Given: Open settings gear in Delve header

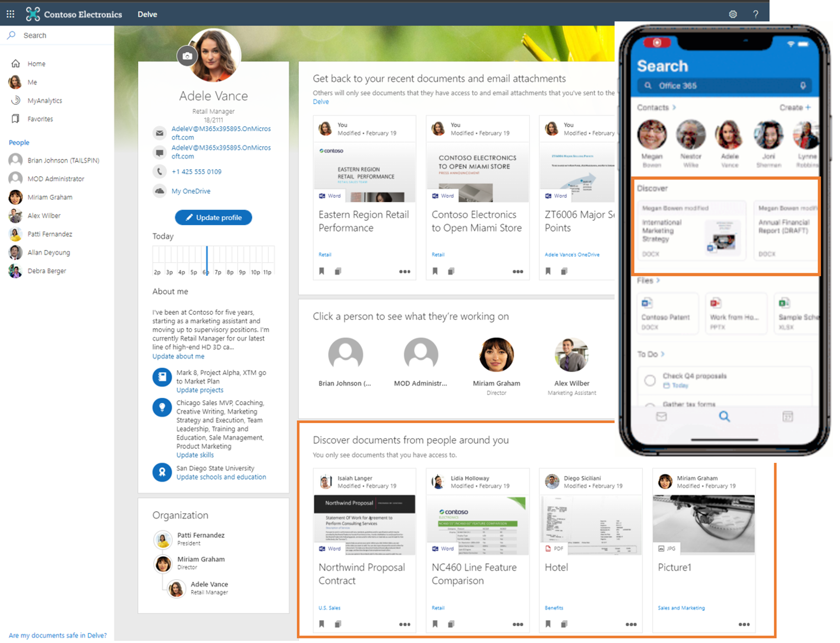Looking at the screenshot, I should [x=733, y=14].
